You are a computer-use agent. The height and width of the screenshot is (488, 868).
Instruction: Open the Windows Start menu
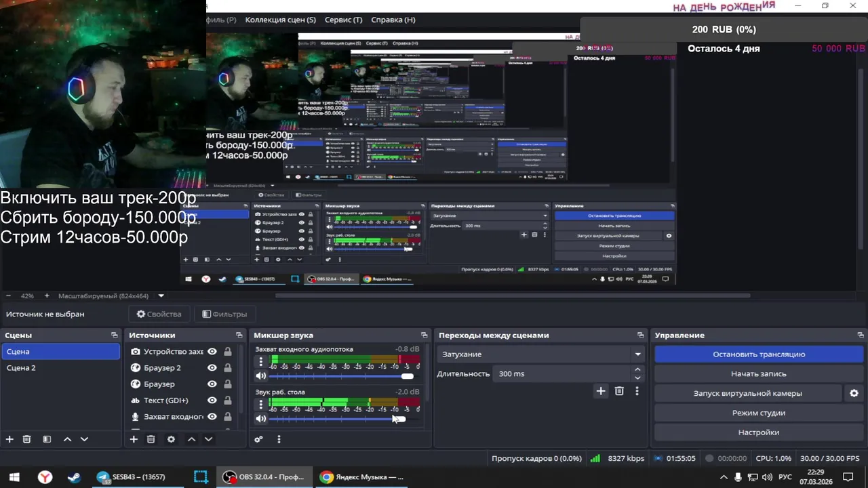click(x=14, y=477)
